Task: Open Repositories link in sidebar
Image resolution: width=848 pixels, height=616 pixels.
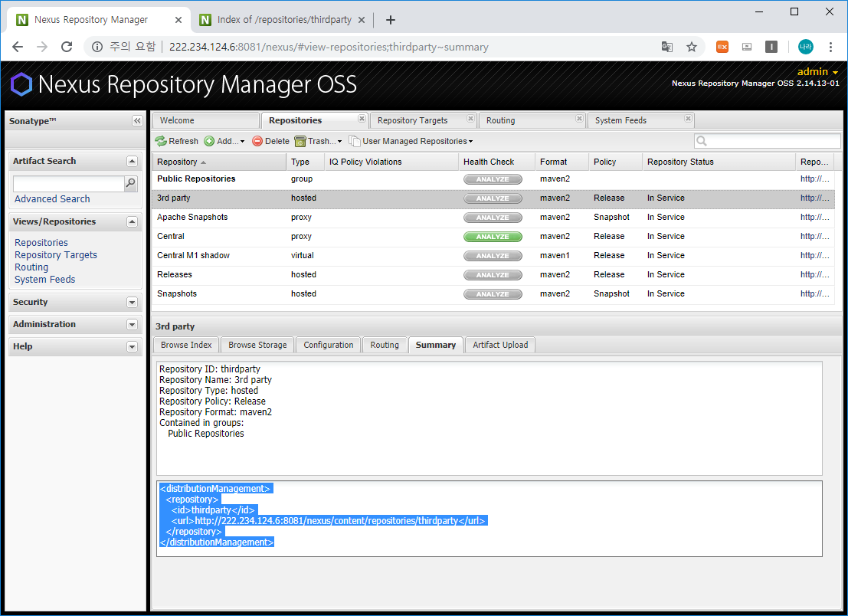Action: (41, 243)
